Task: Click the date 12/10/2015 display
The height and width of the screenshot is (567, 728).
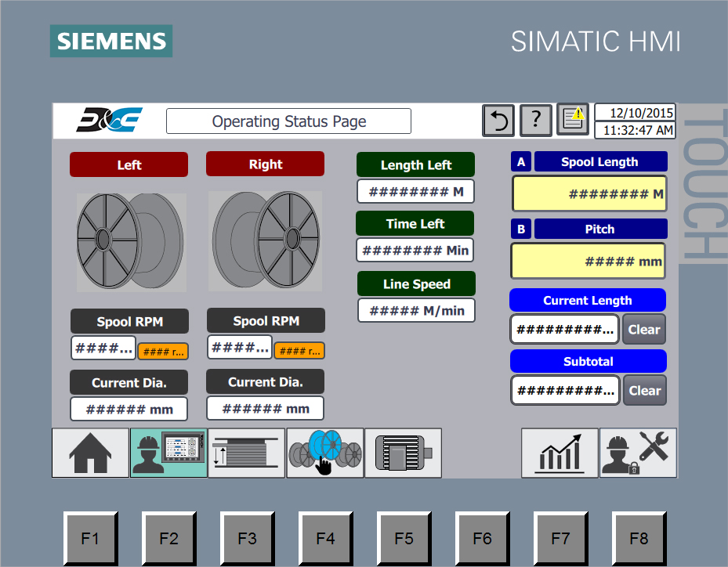Action: pos(636,112)
